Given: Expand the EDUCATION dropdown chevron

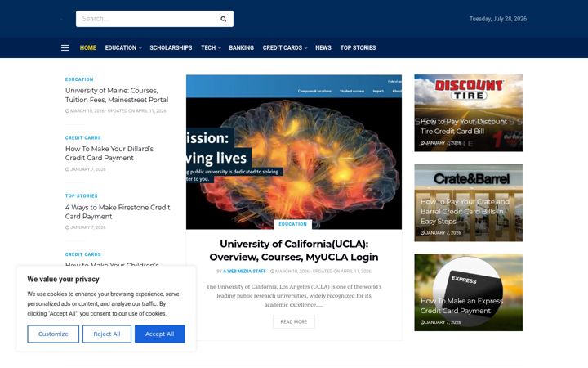Looking at the screenshot, I should (140, 48).
